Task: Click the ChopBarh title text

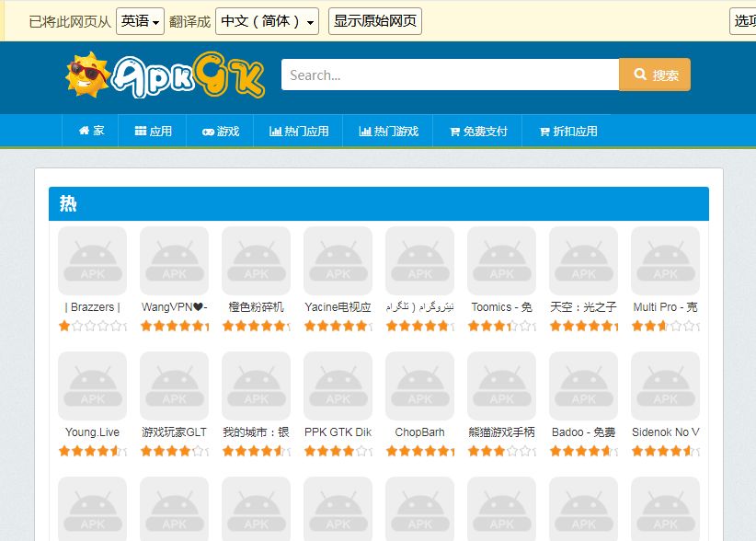Action: click(420, 432)
